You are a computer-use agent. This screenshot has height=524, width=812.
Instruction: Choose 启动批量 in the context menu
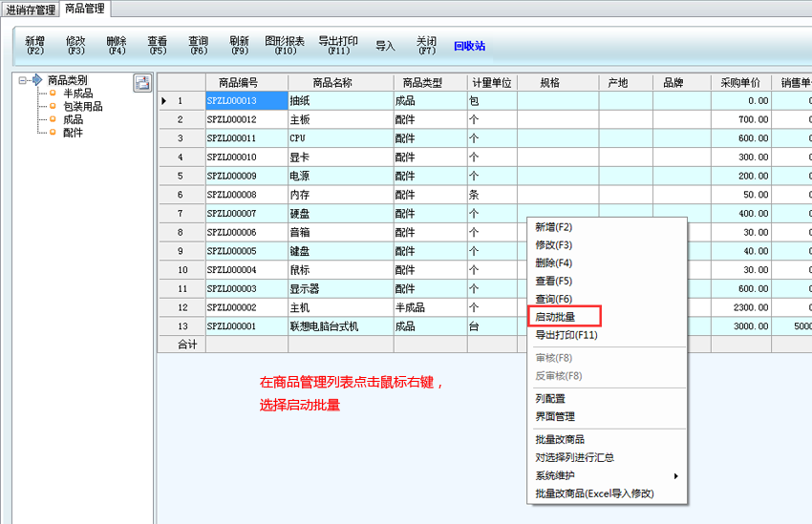tap(554, 317)
